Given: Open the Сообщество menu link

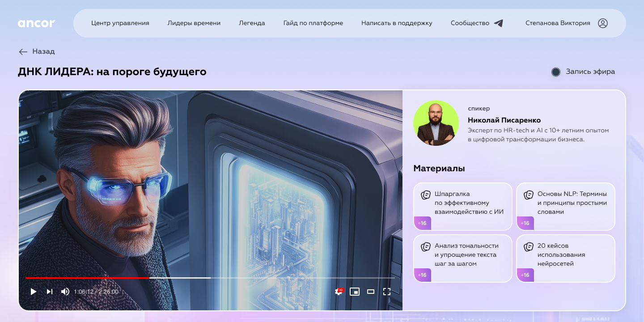Looking at the screenshot, I should (x=470, y=23).
